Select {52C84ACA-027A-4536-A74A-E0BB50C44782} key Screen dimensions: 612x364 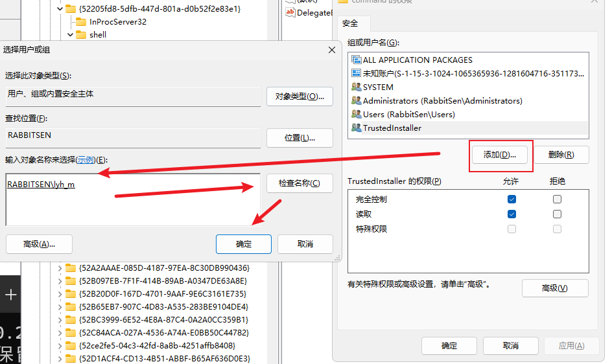[164, 332]
